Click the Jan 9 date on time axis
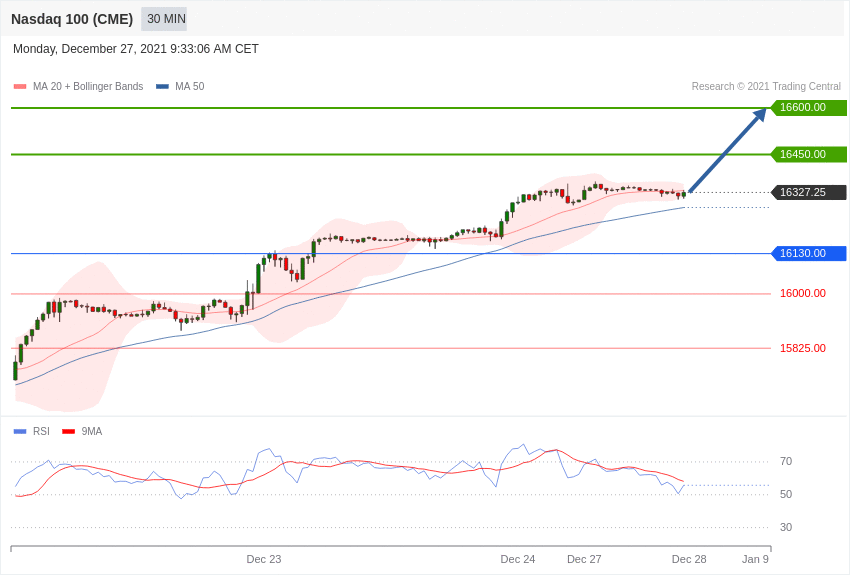Image resolution: width=850 pixels, height=576 pixels. (755, 559)
